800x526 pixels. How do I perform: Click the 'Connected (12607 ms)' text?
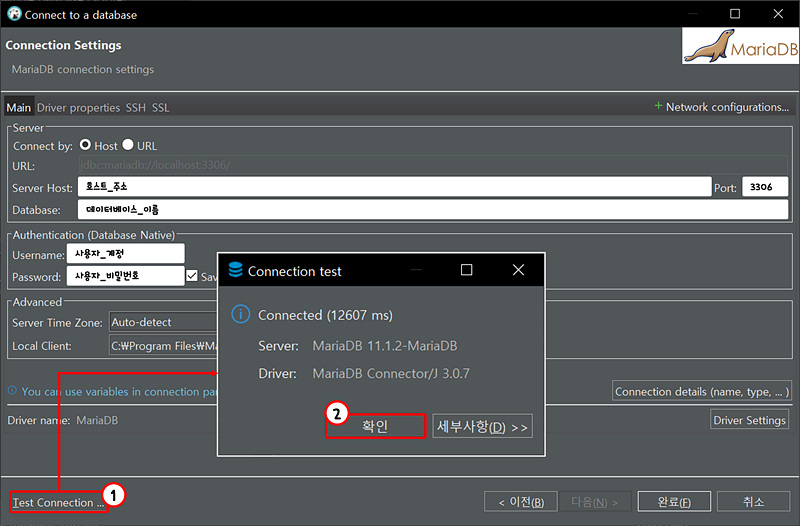pos(325,315)
